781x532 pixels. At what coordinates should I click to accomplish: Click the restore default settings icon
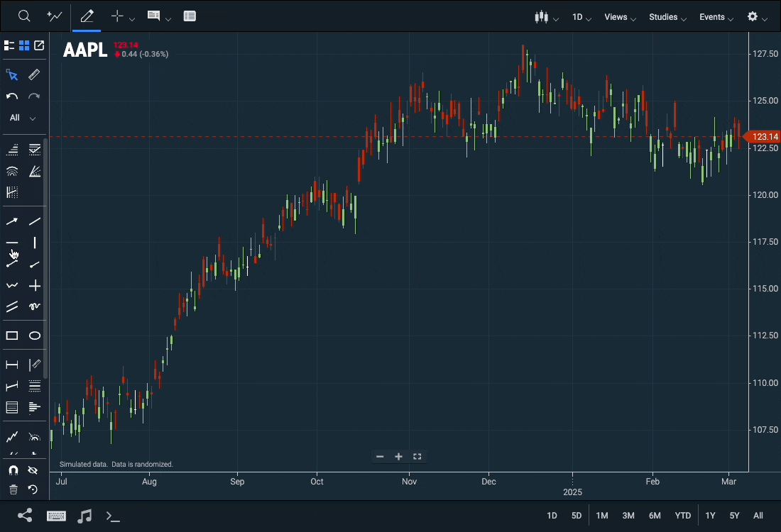(33, 489)
